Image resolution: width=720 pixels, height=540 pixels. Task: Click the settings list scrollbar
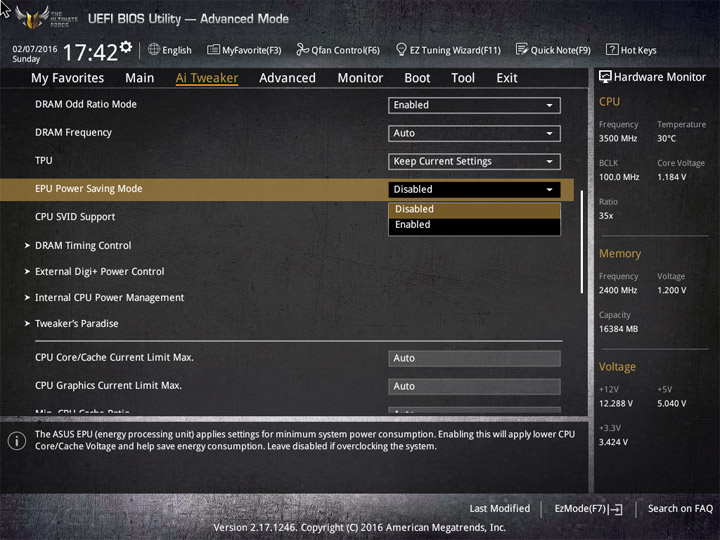(581, 242)
